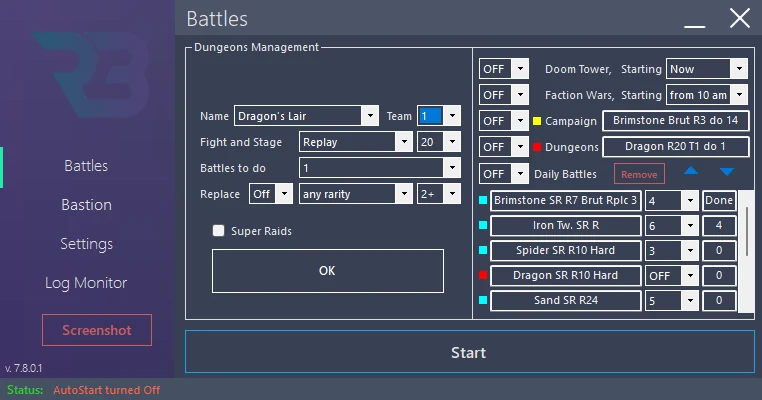The height and width of the screenshot is (400, 762).
Task: Click the AutoStart turned Off status text
Action: (106, 390)
